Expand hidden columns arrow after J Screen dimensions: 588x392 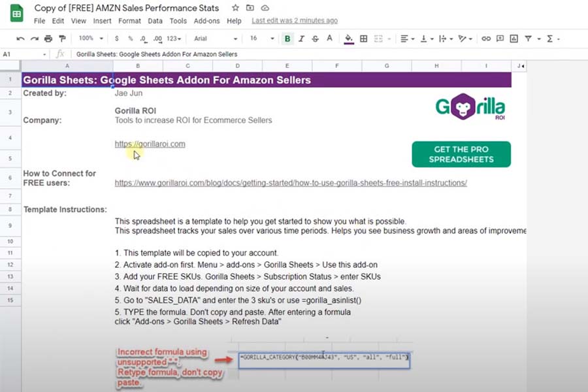pos(523,66)
